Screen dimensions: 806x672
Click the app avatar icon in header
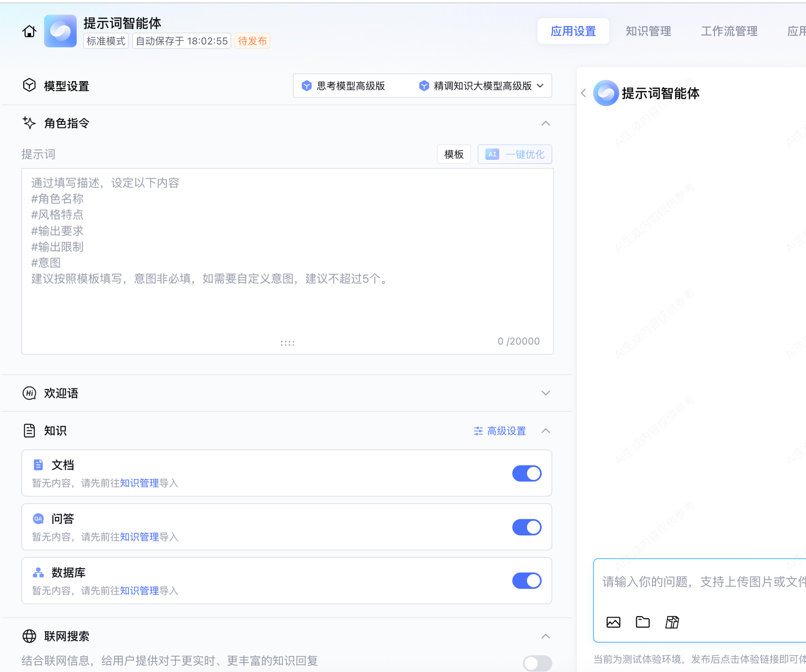click(60, 31)
